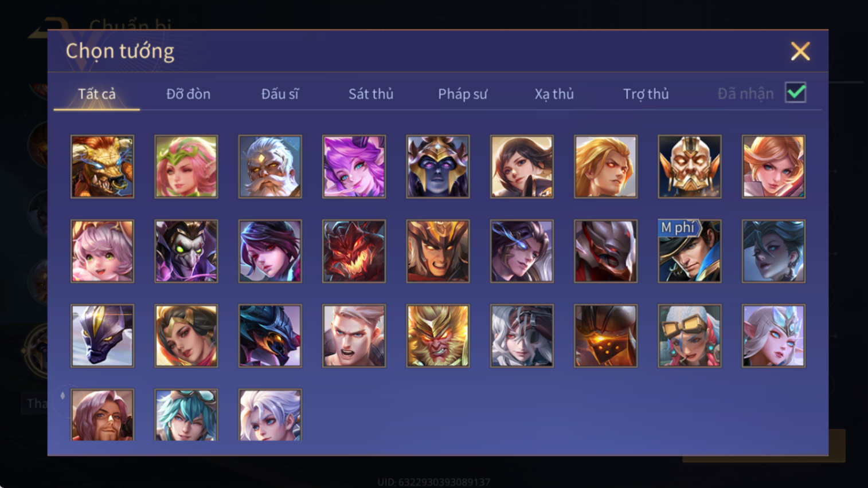Show the Pháp sư heroes tab
The width and height of the screenshot is (868, 488).
pyautogui.click(x=463, y=94)
